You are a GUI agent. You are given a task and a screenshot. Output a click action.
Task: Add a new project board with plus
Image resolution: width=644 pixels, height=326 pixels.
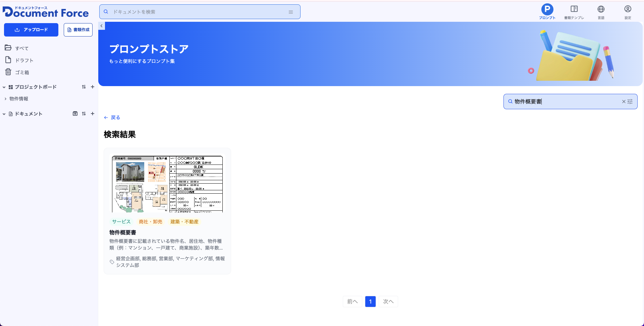93,87
